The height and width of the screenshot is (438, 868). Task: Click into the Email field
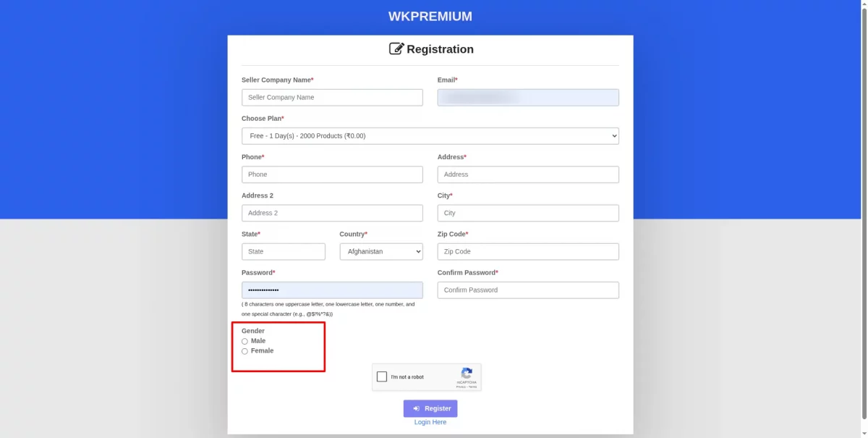(528, 97)
